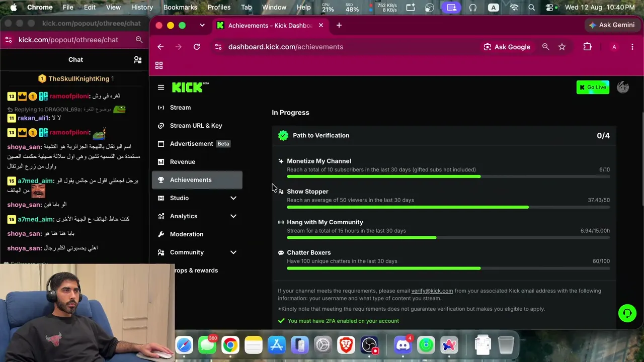View site information for dashboard.kick.com

coord(218,47)
